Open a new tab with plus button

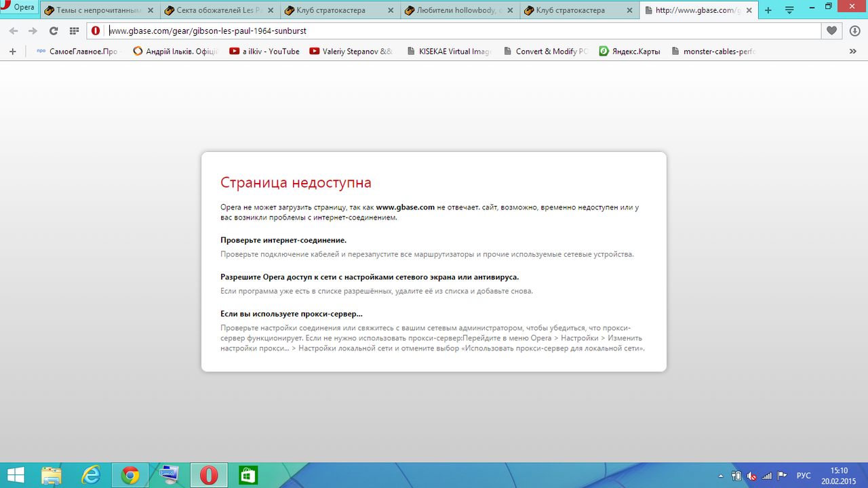[x=768, y=10]
